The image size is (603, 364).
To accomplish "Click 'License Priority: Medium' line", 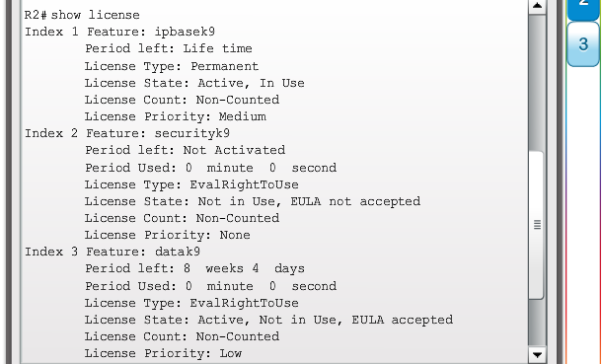I will pyautogui.click(x=176, y=116).
